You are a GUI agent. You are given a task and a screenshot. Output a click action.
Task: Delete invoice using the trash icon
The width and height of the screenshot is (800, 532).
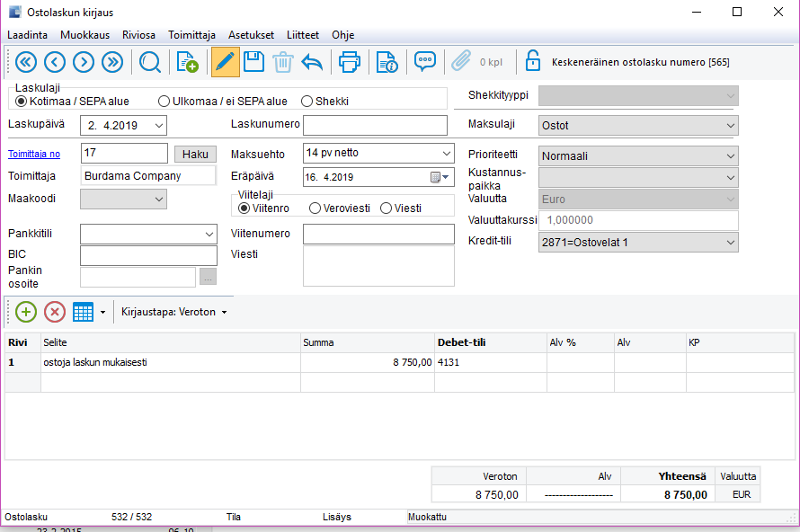coord(282,62)
